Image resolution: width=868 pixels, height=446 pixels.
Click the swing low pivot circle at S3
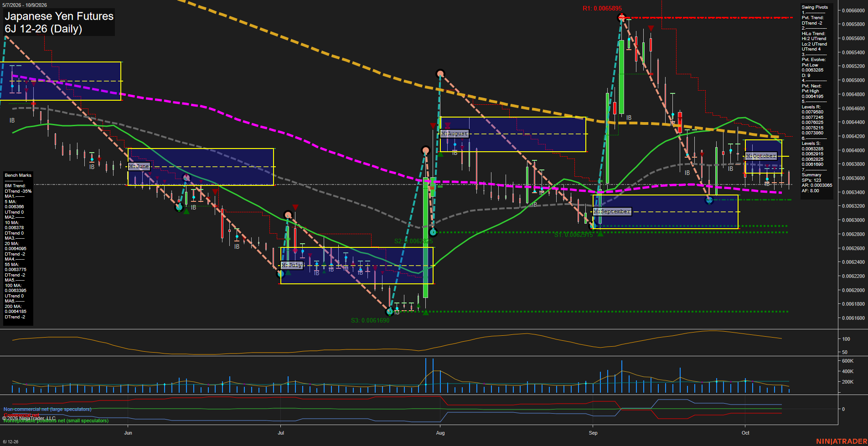tap(390, 312)
